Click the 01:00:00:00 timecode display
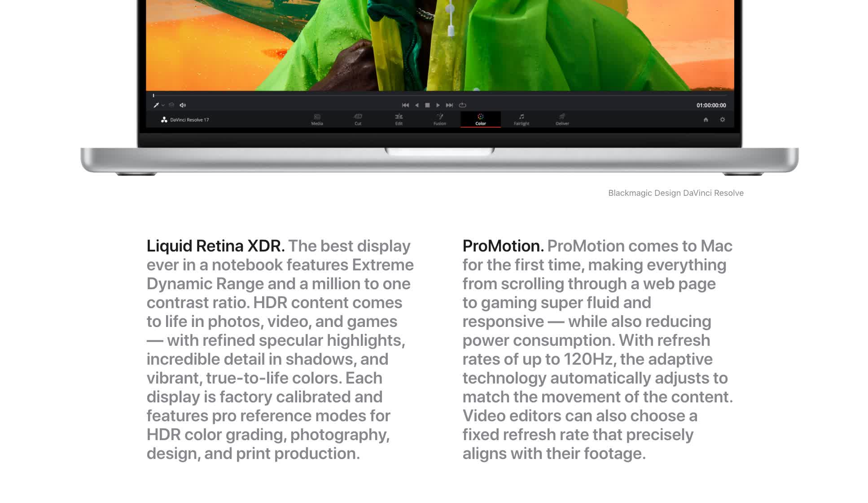Screen dimensions: 868x503 [711, 105]
